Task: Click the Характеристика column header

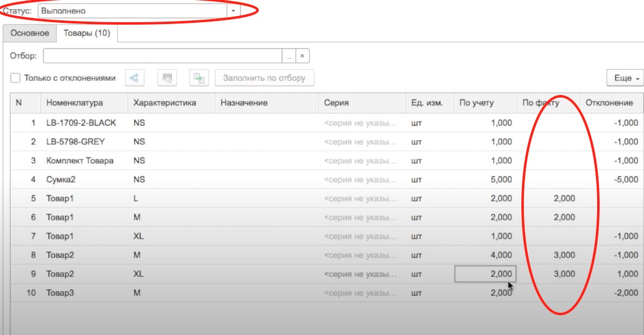Action: tap(171, 103)
